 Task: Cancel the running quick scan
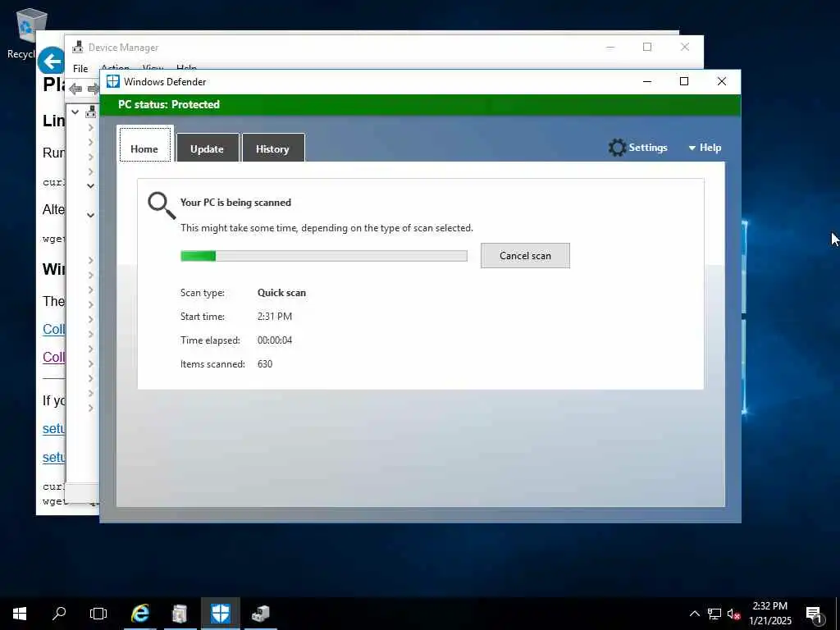pyautogui.click(x=525, y=256)
